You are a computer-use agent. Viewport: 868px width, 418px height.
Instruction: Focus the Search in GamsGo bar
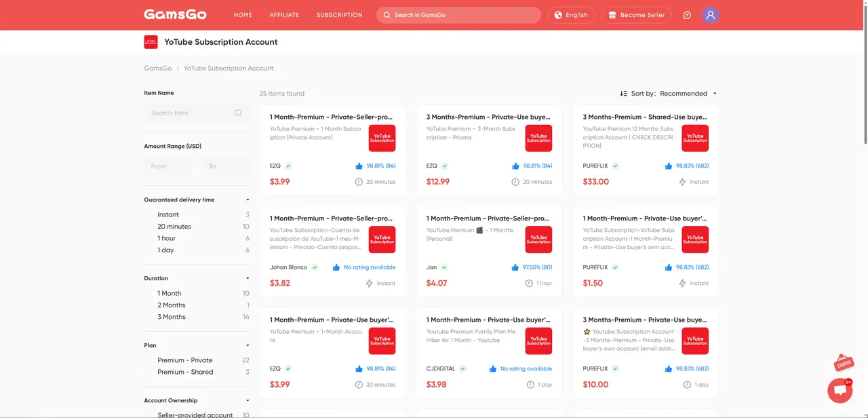[x=458, y=15]
